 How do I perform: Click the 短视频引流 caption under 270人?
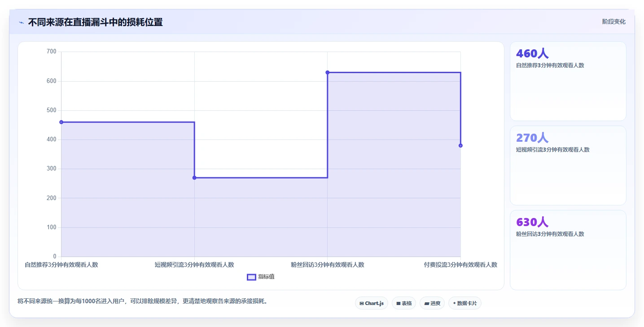(x=553, y=149)
